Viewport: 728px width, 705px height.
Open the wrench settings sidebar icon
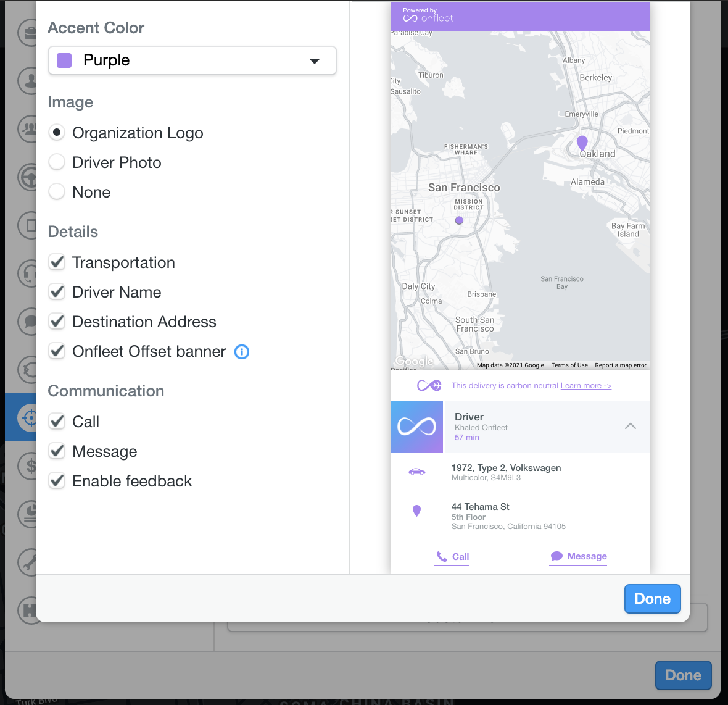[x=28, y=563]
